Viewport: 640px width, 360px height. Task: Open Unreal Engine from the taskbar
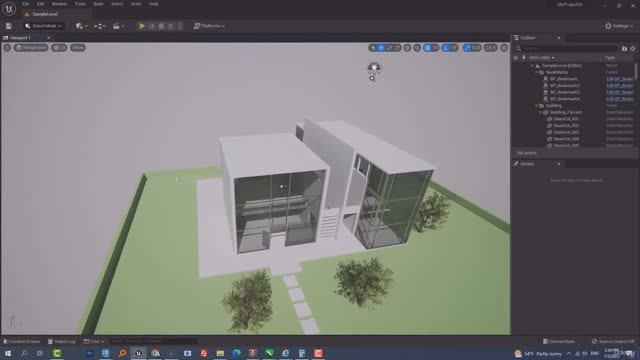coord(138,353)
